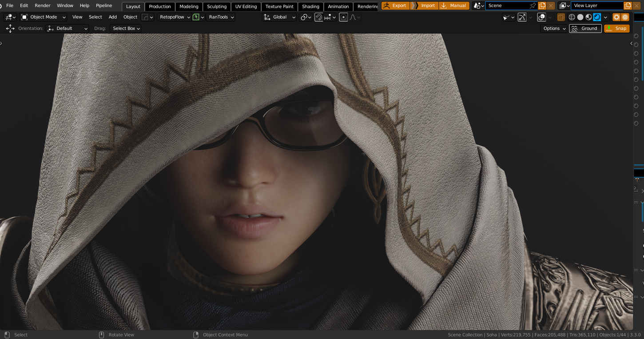Click the add view layer icon
This screenshot has height=339, width=644.
pyautogui.click(x=627, y=6)
